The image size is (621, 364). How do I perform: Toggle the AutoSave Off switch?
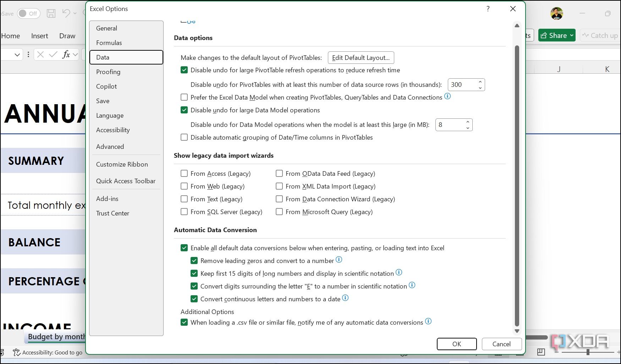coord(28,13)
